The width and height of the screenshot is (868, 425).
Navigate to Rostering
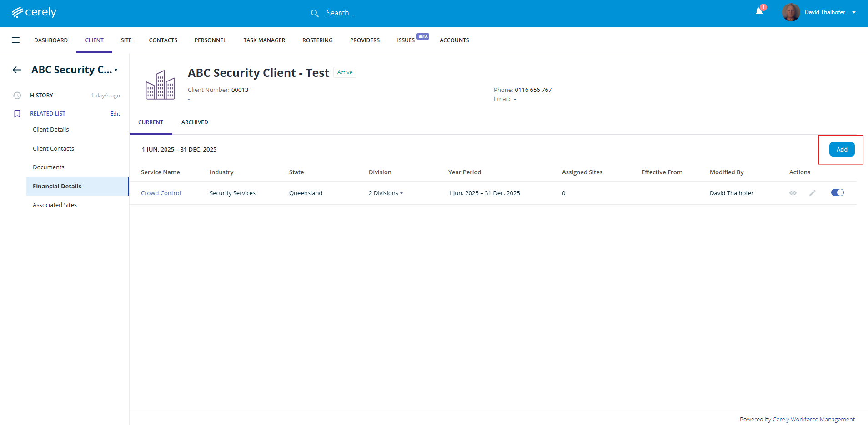tap(317, 40)
